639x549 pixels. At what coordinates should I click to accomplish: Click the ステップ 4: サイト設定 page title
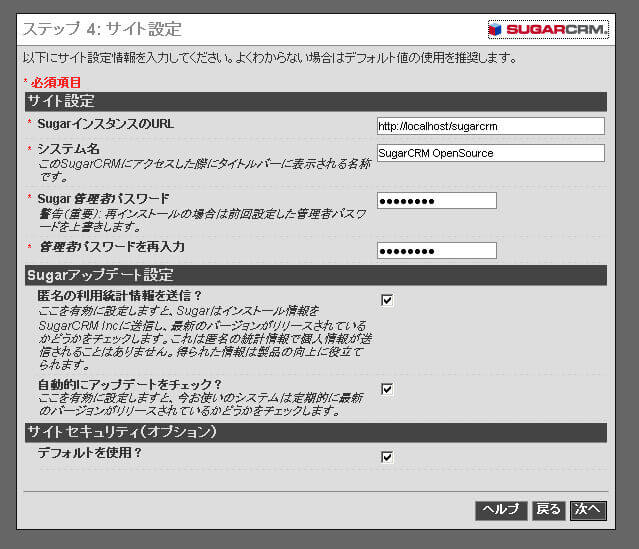[102, 30]
